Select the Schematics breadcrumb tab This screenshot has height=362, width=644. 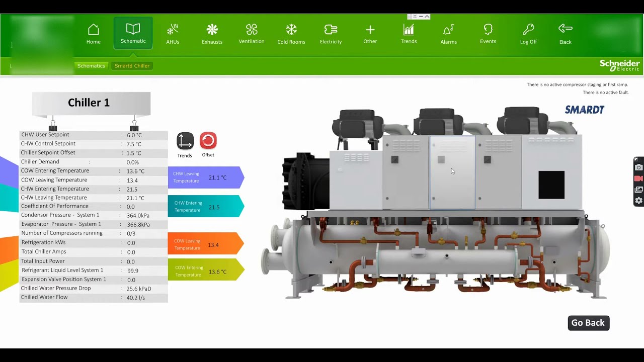point(91,66)
